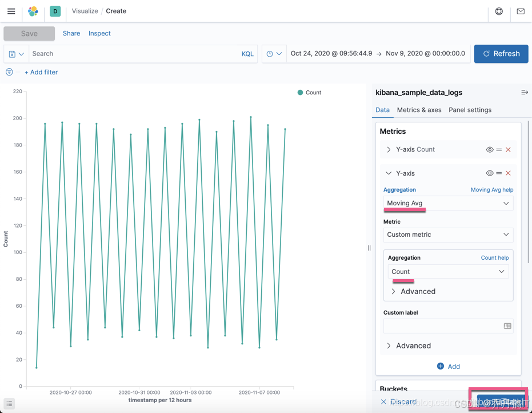This screenshot has height=413, width=532.
Task: Expand Advanced below Custom label
Action: [x=409, y=346]
